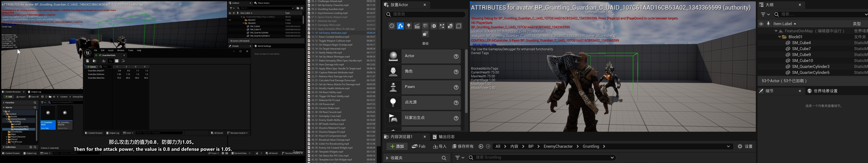
Task: Open help icon for the Pawn entry
Action: pos(456,87)
